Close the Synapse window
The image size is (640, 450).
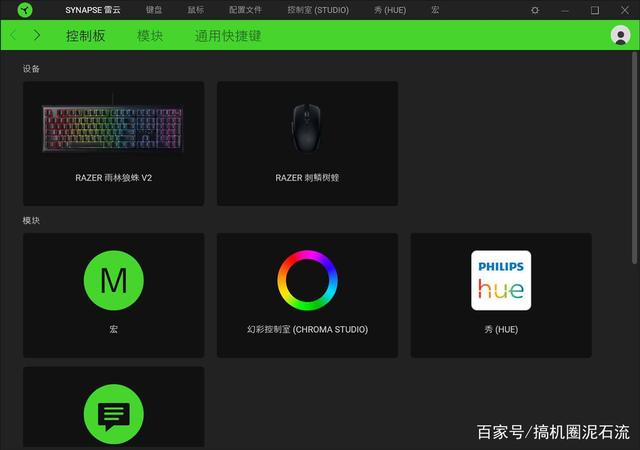pos(624,10)
